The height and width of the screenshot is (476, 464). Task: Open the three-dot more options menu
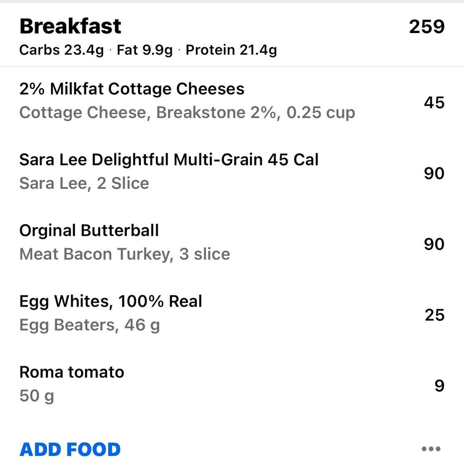[431, 449]
